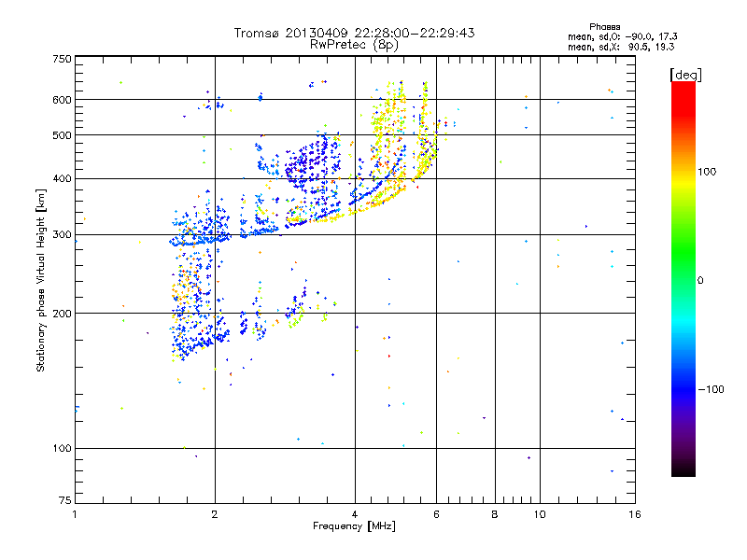Click the 75 tick on height axis
Screen dimensions: 747x560
click(x=65, y=500)
